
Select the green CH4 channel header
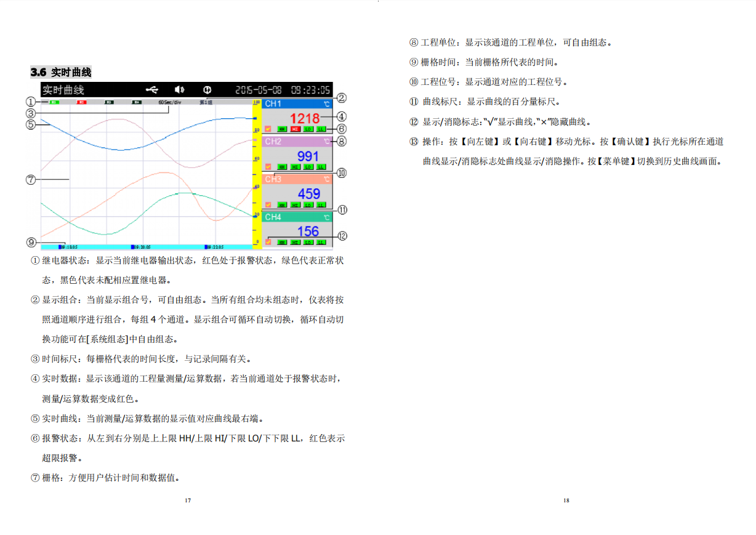[x=297, y=217]
